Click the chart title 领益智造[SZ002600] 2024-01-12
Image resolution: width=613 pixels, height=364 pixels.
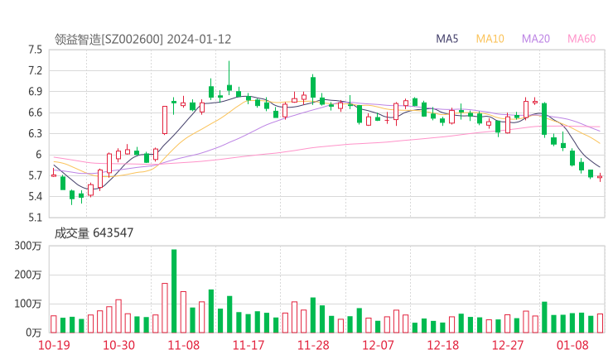[142, 40]
